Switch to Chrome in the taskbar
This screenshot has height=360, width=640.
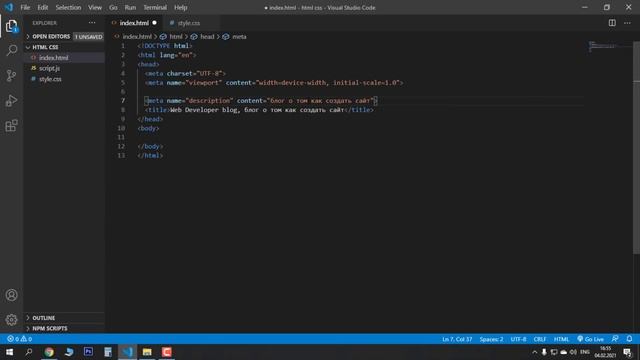click(49, 352)
